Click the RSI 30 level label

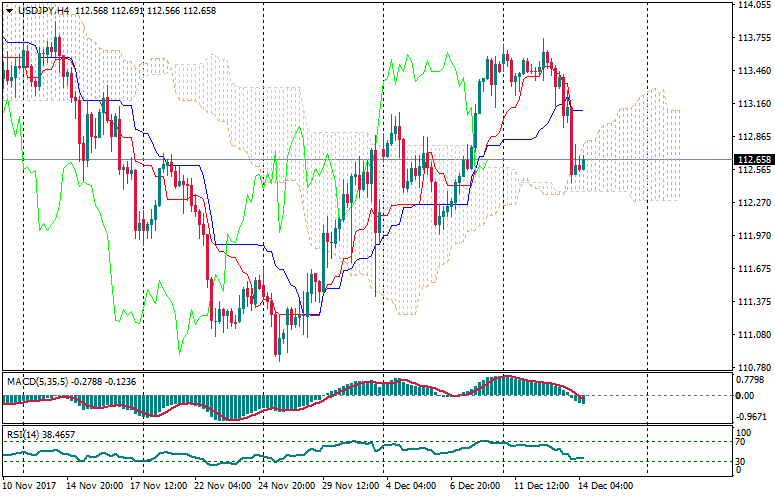tap(741, 462)
